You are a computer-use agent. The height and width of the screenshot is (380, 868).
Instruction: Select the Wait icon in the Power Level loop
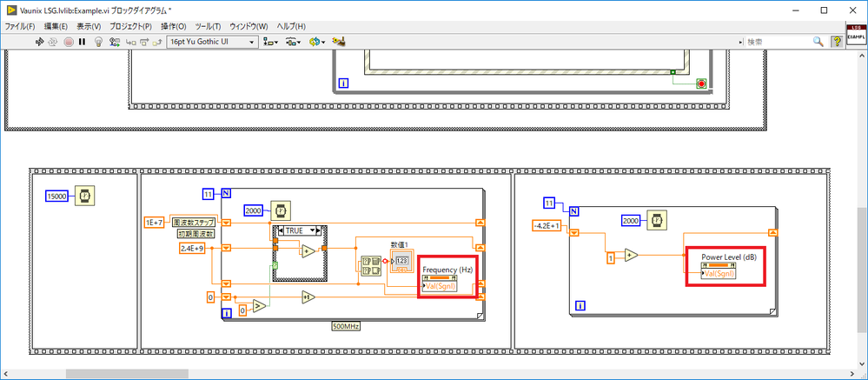click(x=658, y=221)
